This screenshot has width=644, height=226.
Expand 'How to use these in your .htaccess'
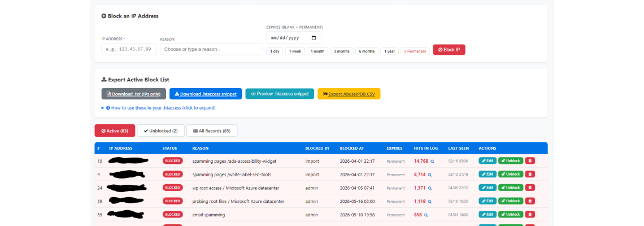click(158, 108)
